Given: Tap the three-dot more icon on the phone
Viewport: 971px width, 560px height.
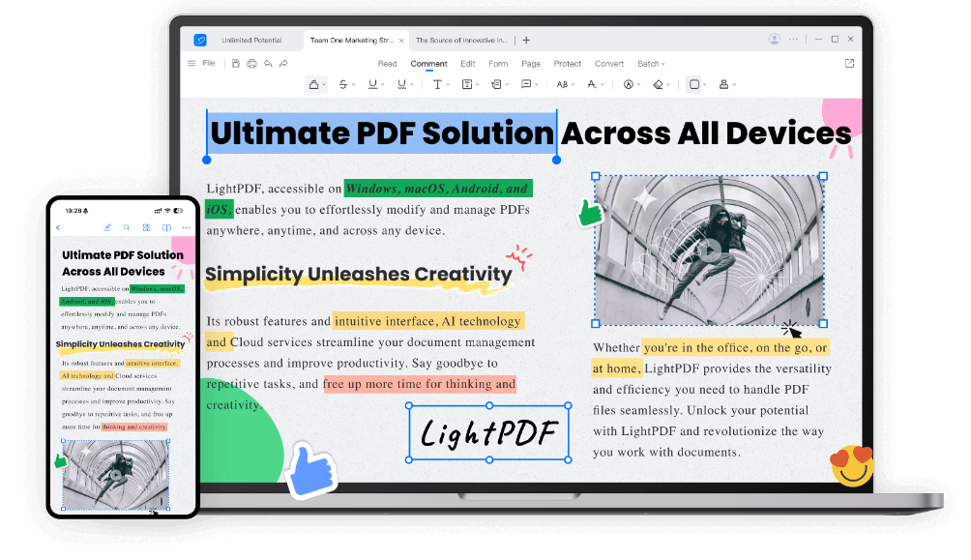Looking at the screenshot, I should [x=186, y=228].
